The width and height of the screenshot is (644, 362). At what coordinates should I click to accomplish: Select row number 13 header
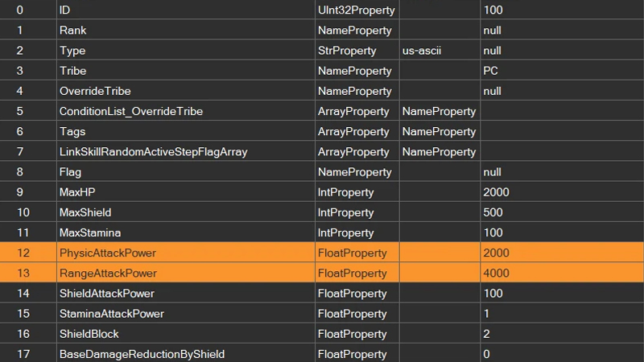28,273
